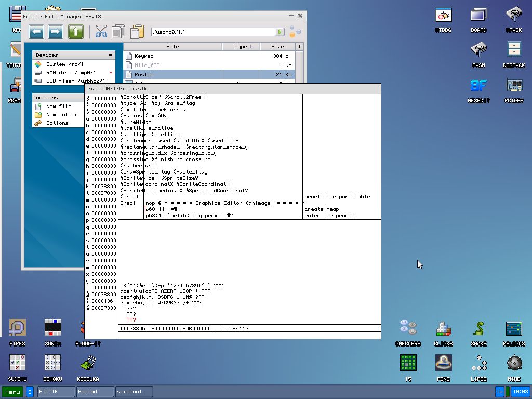
Task: Open the green Menu button on taskbar
Action: pos(11,392)
